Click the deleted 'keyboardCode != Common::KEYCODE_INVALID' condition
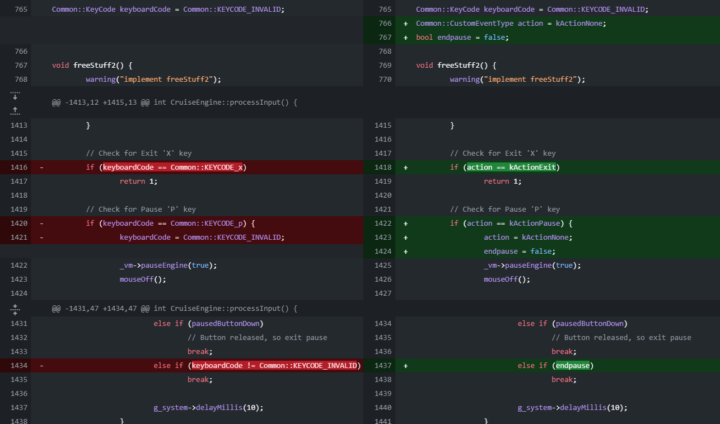Screen dimensions: 720x424 click(x=274, y=366)
